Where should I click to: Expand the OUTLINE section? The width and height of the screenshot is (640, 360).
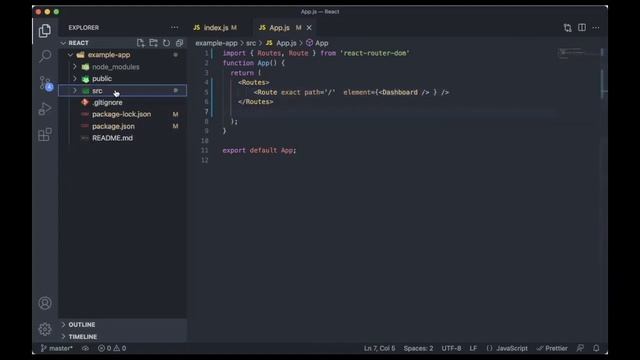(82, 324)
